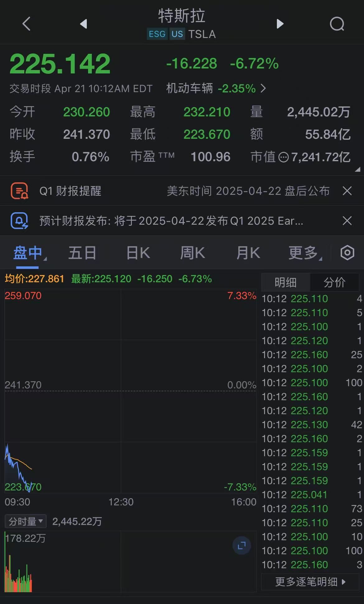364x604 pixels.
Task: Go to previous stock with left triangle
Action: [x=83, y=24]
